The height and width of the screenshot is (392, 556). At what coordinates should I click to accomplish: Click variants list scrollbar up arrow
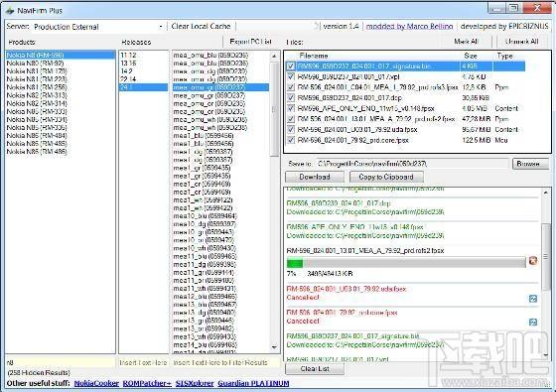tap(274, 56)
